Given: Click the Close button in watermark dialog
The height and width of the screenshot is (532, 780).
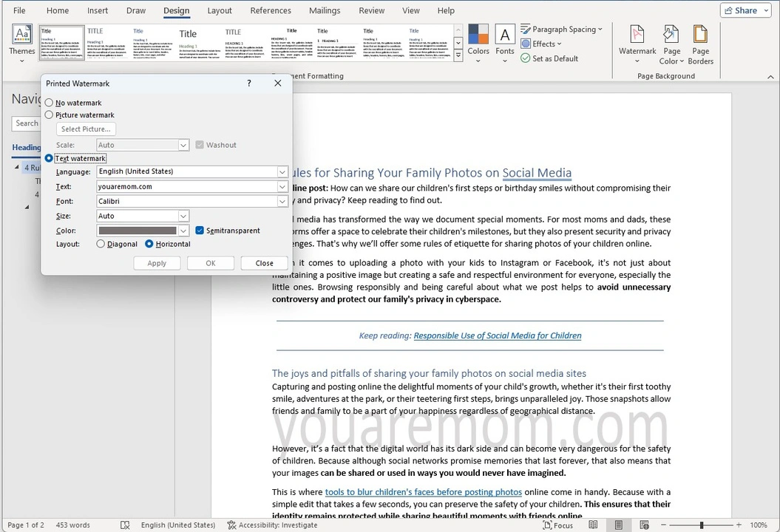Looking at the screenshot, I should click(264, 263).
